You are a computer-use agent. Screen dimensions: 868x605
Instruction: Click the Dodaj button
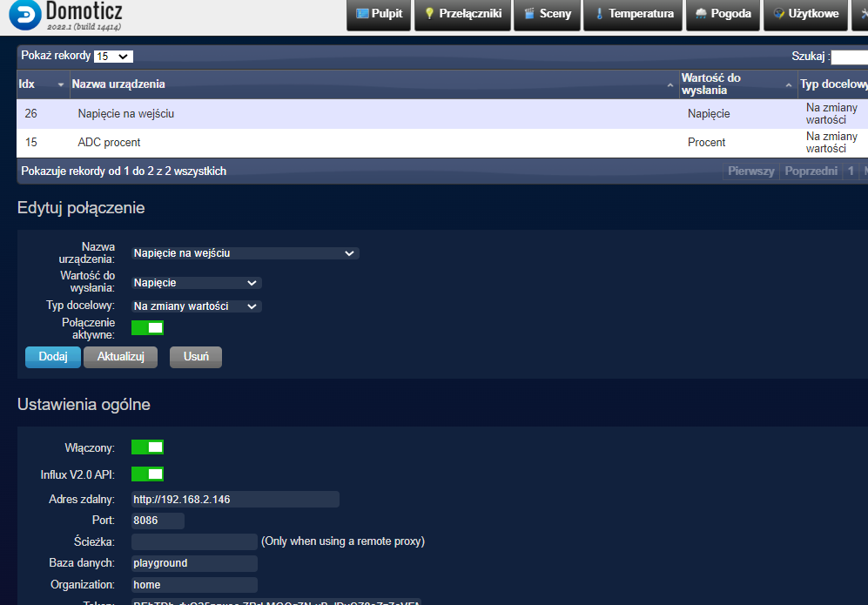point(52,357)
